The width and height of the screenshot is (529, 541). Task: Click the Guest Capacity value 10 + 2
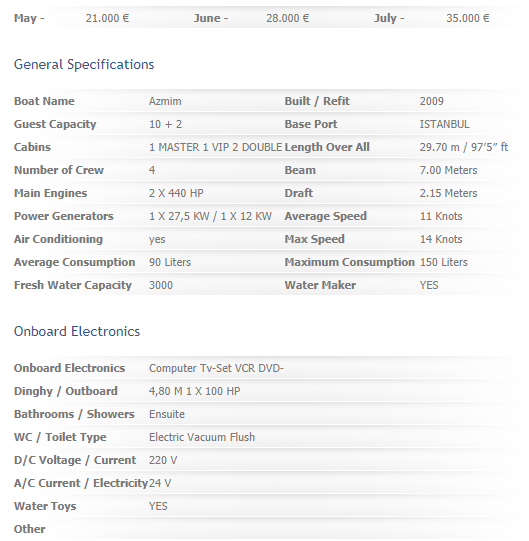point(165,124)
